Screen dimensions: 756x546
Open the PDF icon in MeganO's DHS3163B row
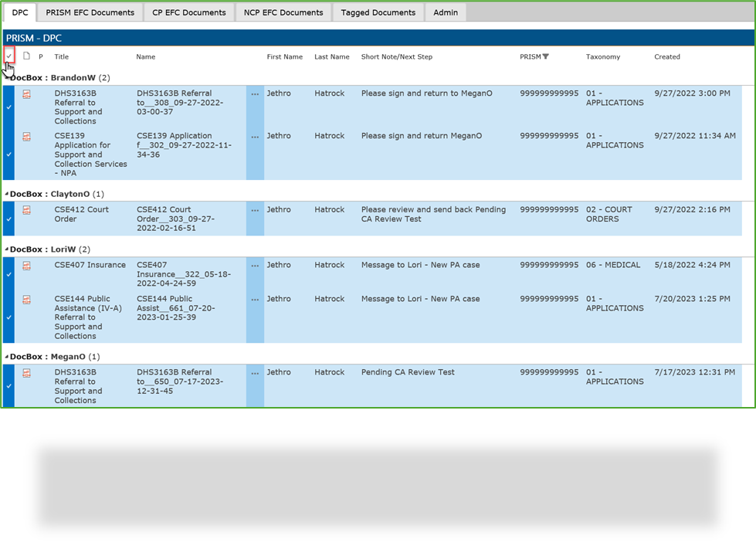tap(26, 372)
